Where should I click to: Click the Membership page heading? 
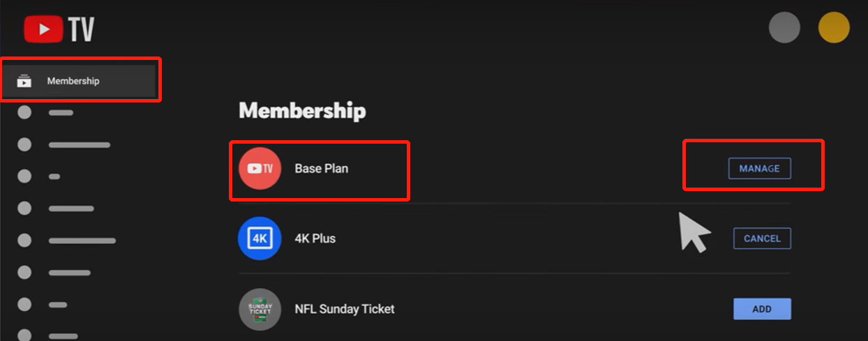click(302, 111)
